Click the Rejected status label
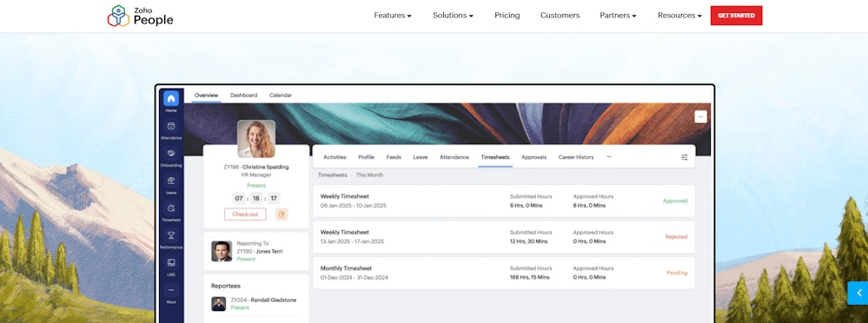The width and height of the screenshot is (868, 323). coord(676,237)
